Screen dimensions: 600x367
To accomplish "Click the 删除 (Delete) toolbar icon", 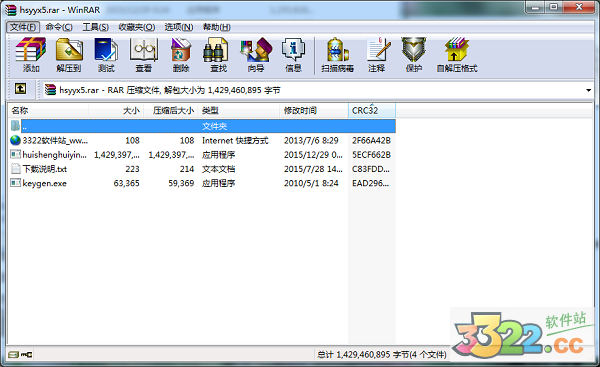I will click(181, 50).
